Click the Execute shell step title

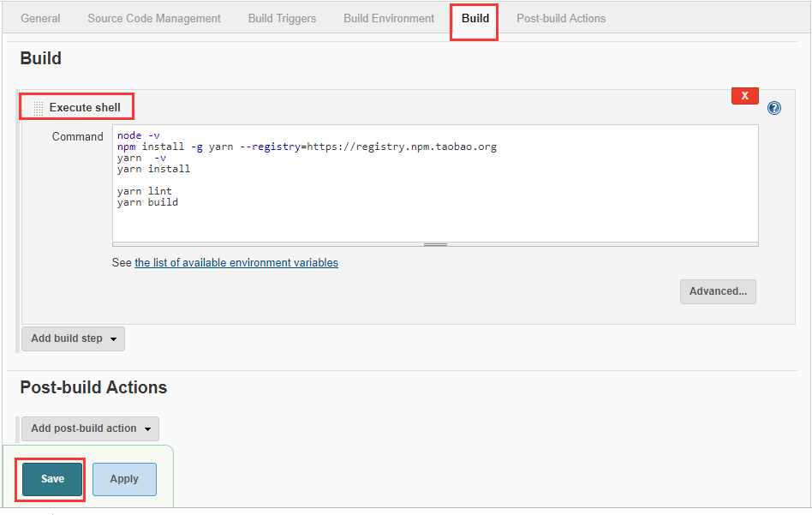click(x=85, y=108)
